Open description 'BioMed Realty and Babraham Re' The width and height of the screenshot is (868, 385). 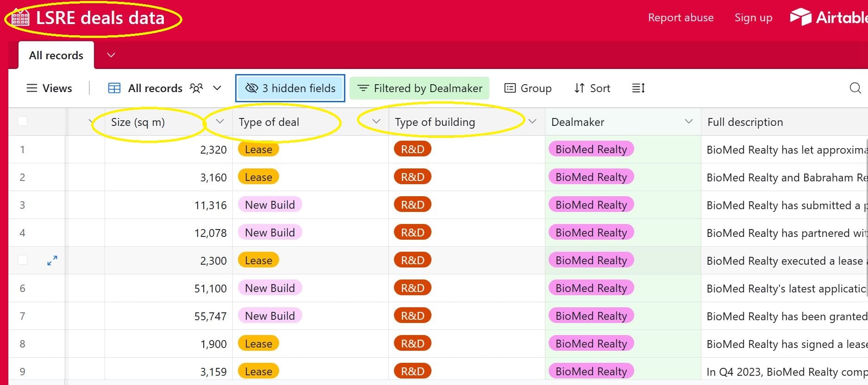pos(785,177)
